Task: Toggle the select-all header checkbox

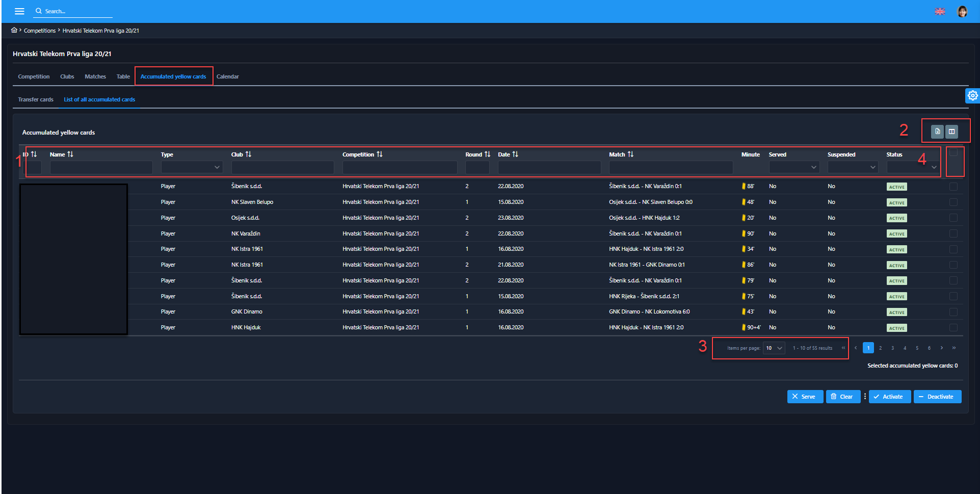Action: (x=953, y=152)
